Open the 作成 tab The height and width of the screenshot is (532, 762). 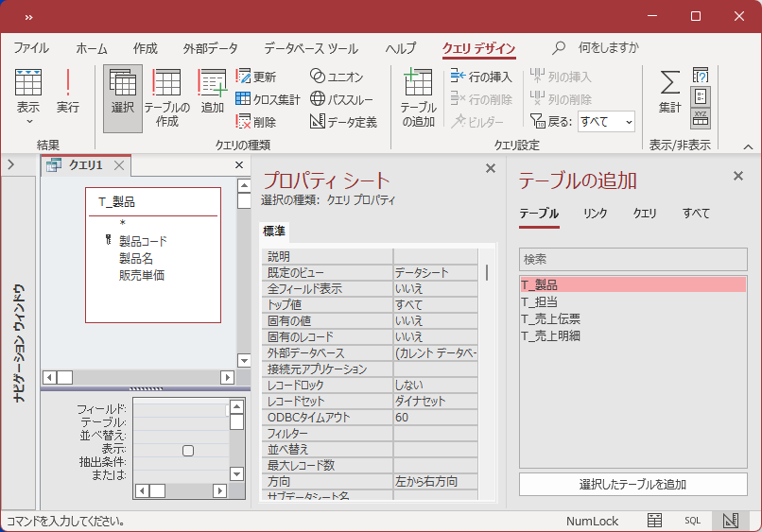pos(146,48)
